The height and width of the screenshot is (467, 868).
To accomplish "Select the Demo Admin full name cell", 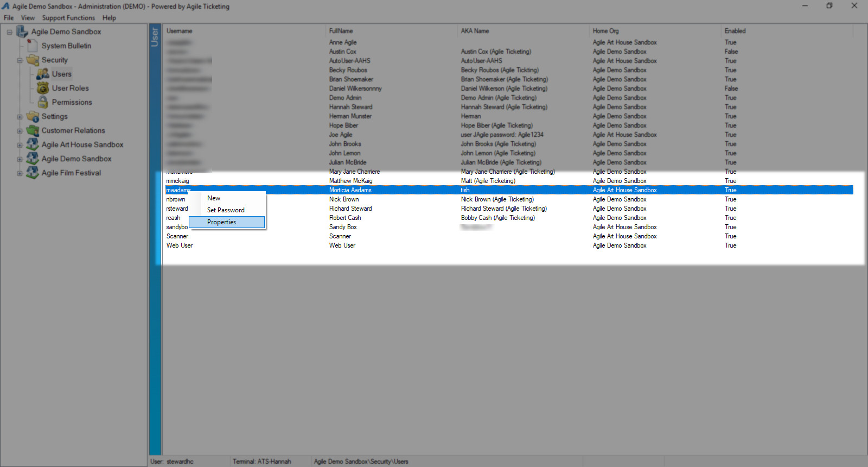I will click(345, 98).
